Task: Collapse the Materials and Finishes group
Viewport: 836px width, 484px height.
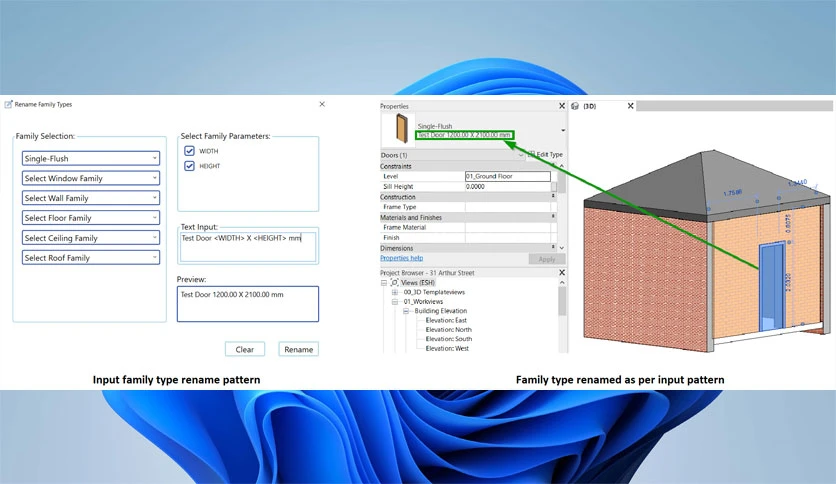Action: coord(553,217)
